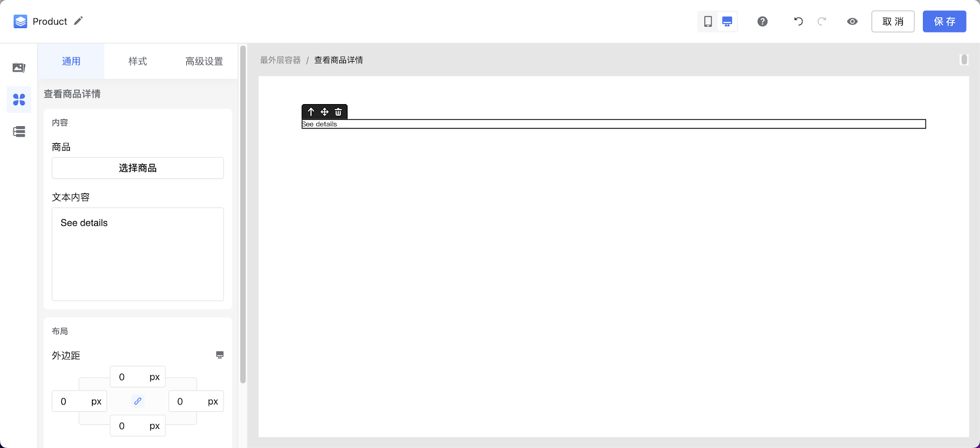Image resolution: width=980 pixels, height=448 pixels.
Task: Click the 选择商品 button
Action: (138, 168)
